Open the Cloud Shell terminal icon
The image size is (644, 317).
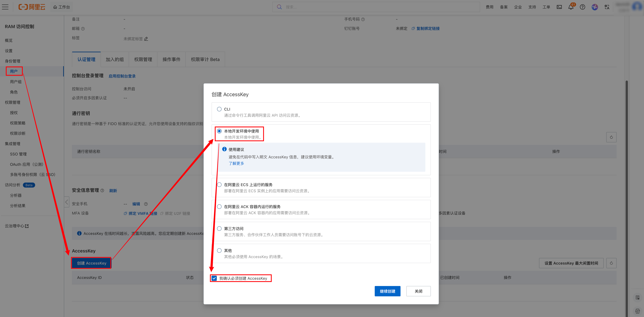[x=559, y=7]
